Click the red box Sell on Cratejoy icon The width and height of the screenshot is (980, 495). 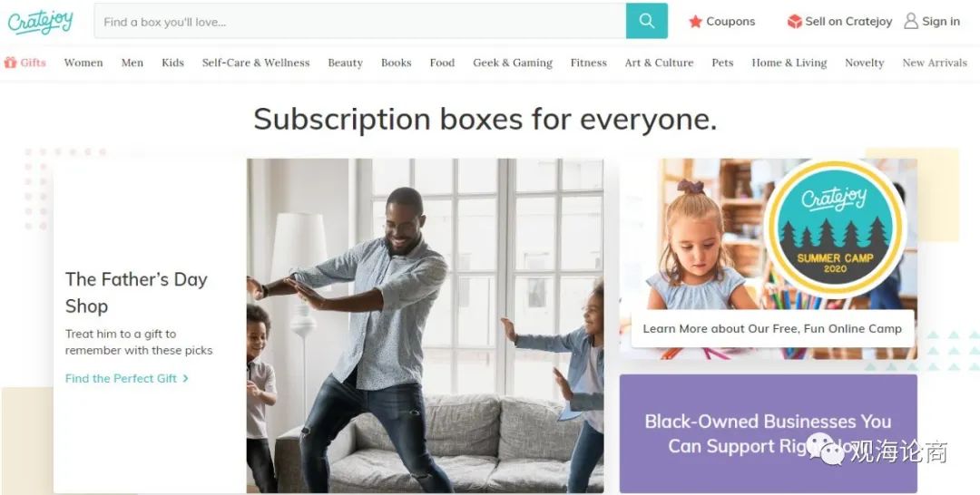tap(794, 22)
